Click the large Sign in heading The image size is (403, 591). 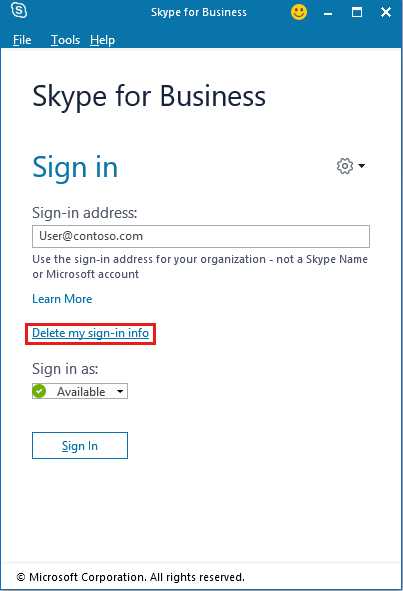click(x=75, y=168)
